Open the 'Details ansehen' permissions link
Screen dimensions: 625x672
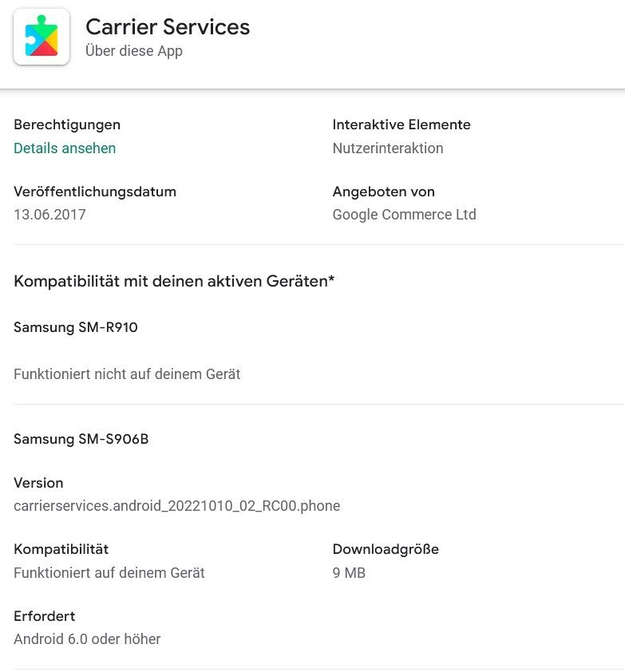point(65,148)
